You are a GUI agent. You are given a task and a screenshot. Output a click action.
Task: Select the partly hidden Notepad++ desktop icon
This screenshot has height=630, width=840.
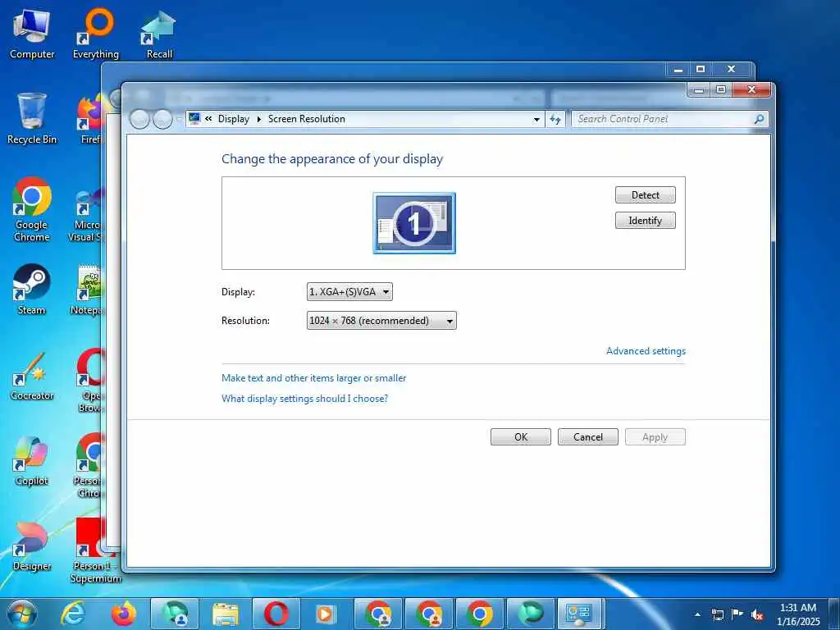point(87,290)
